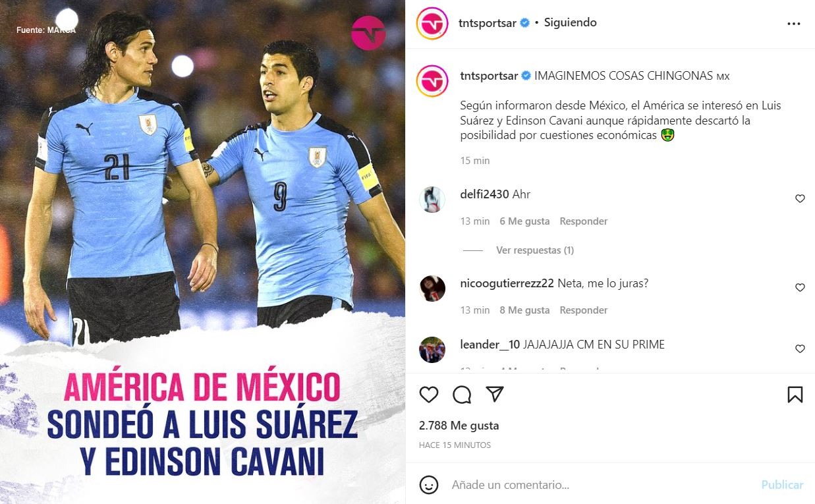Screen dimensions: 815x504
Task: Like leander__10's comment heart
Action: 800,349
